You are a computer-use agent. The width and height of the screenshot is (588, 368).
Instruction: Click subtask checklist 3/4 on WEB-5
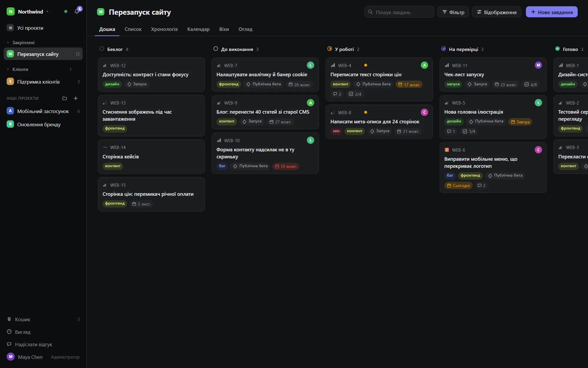click(469, 131)
